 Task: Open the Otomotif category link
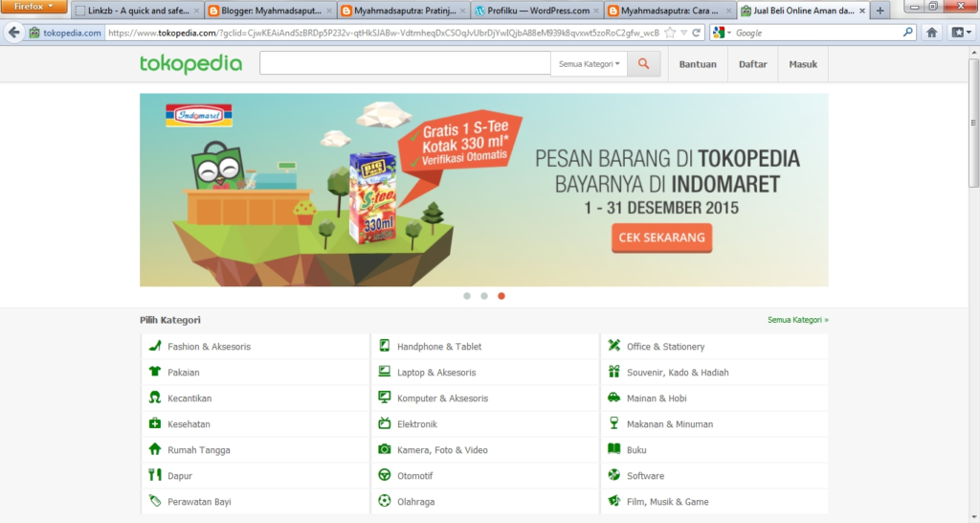coord(414,475)
